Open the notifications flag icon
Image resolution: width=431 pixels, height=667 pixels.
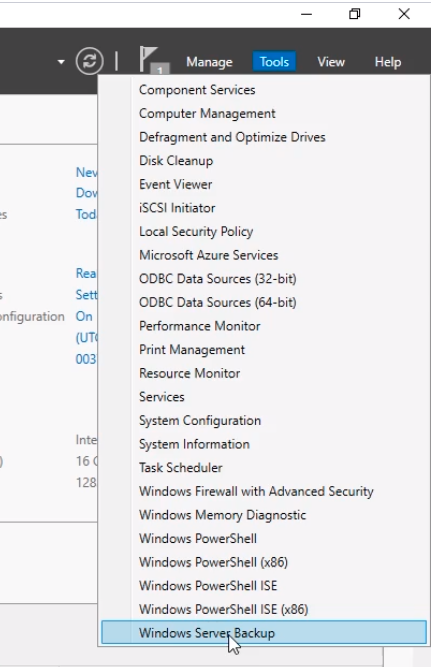click(154, 60)
